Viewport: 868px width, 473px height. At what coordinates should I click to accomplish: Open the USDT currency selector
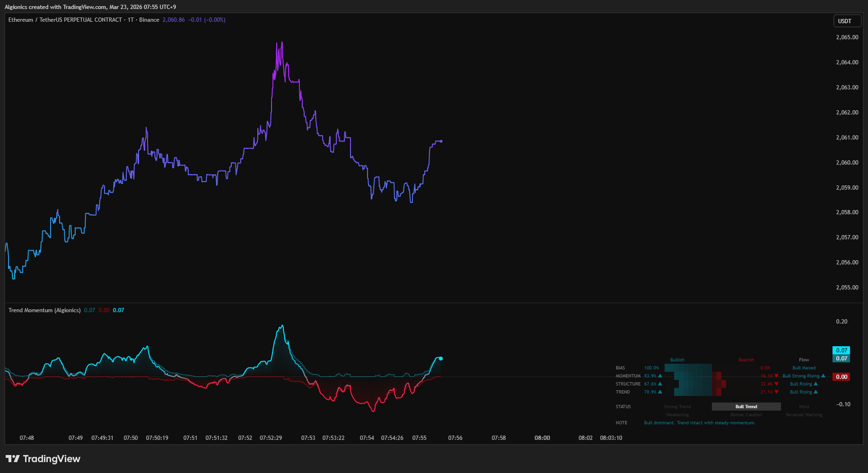click(x=847, y=21)
